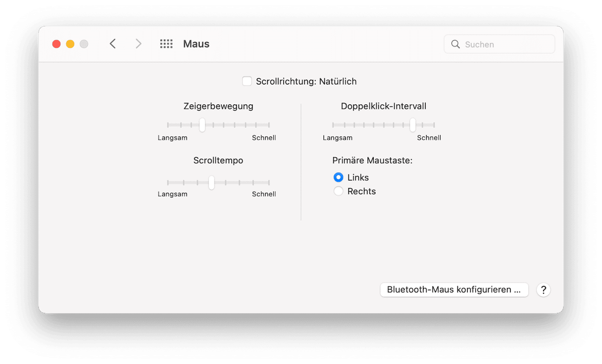Set Zeigerbewegung slider to Schnell end
The width and height of the screenshot is (602, 364).
269,125
